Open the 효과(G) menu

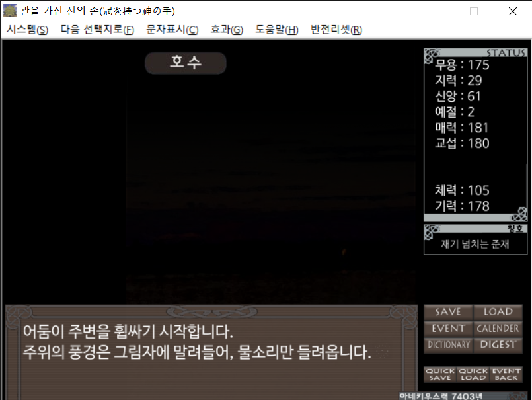227,30
